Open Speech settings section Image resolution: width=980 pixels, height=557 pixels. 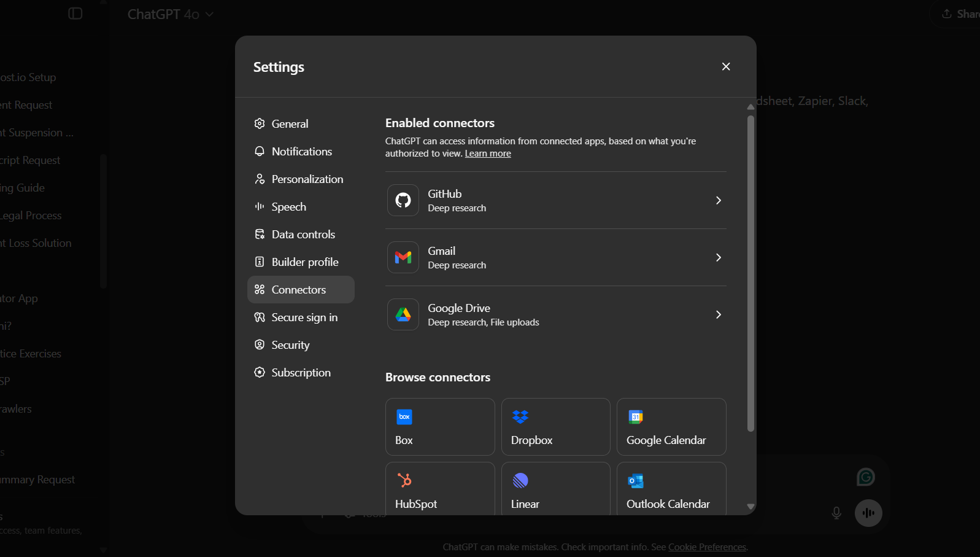tap(301, 206)
